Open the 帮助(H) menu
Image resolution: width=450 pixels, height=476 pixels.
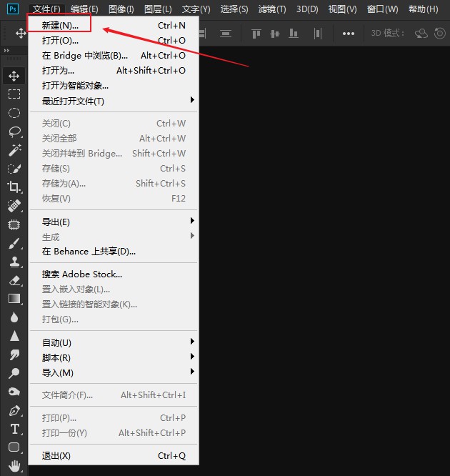point(423,9)
